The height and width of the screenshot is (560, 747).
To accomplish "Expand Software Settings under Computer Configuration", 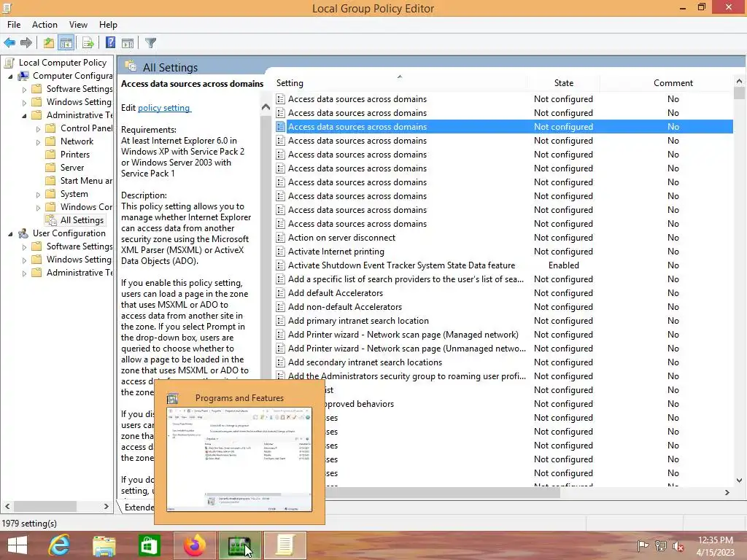I will (24, 89).
